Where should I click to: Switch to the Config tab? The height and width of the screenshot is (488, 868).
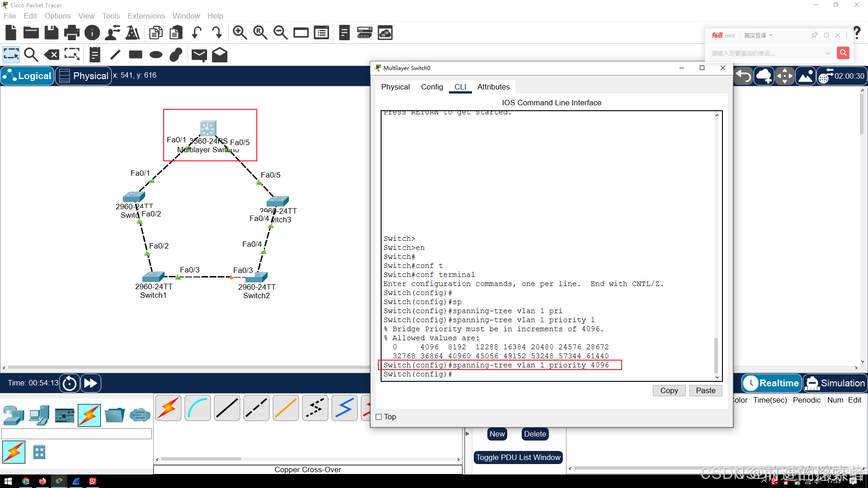[432, 87]
